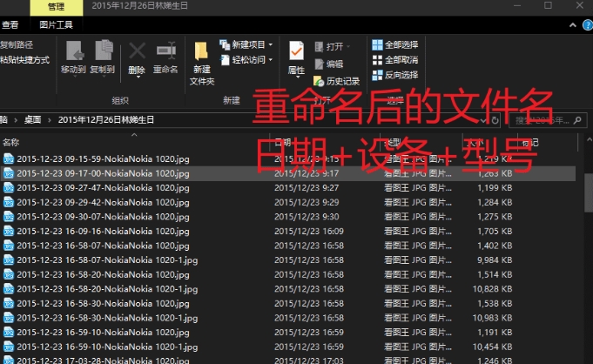The height and width of the screenshot is (364, 593).
Task: Expand the Easy access (轻松访问) dropdown
Action: tap(270, 60)
